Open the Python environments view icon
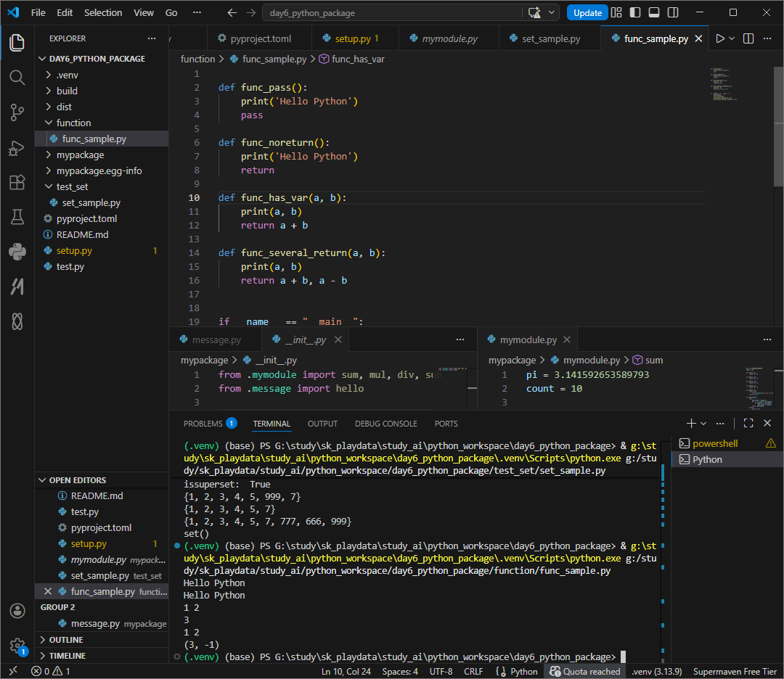Image resolution: width=784 pixels, height=679 pixels. pos(17,251)
